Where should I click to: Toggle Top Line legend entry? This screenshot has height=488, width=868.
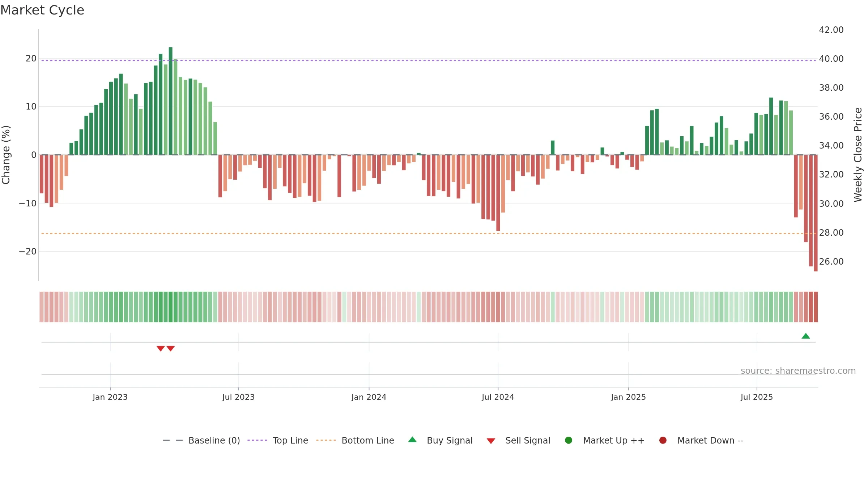click(278, 441)
